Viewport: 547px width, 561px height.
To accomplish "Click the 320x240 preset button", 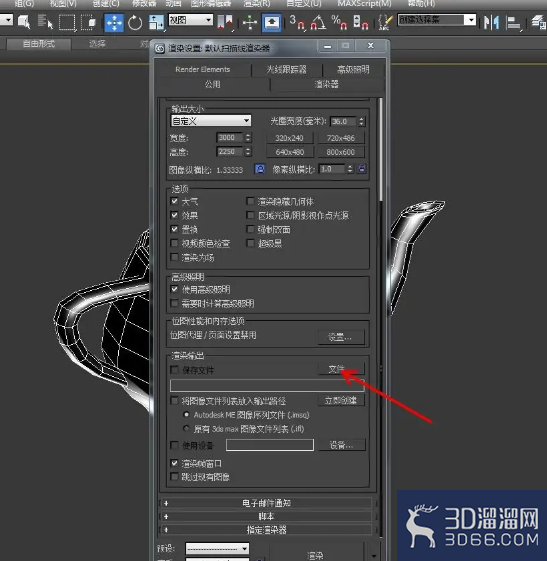I will 289,138.
